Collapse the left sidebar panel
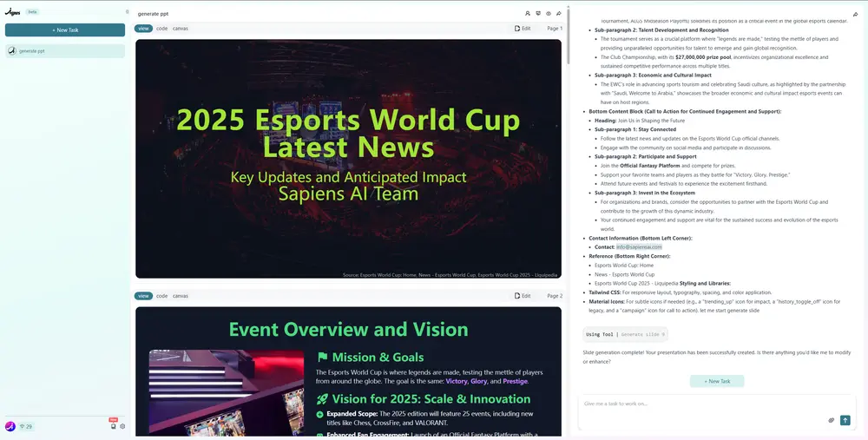868x440 pixels. [127, 12]
